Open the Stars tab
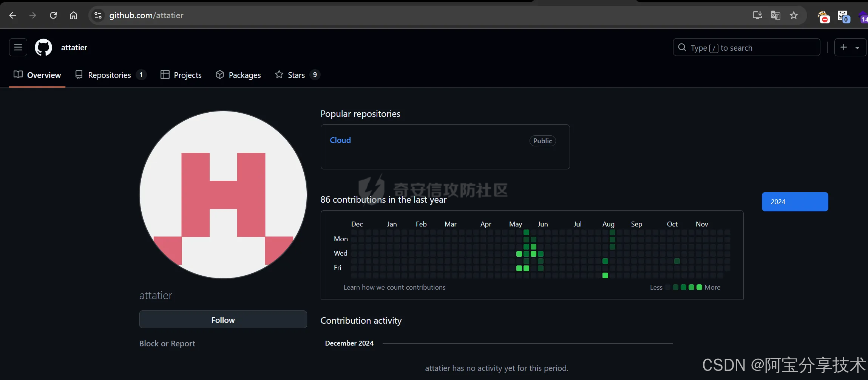Viewport: 868px width, 380px height. click(x=298, y=75)
